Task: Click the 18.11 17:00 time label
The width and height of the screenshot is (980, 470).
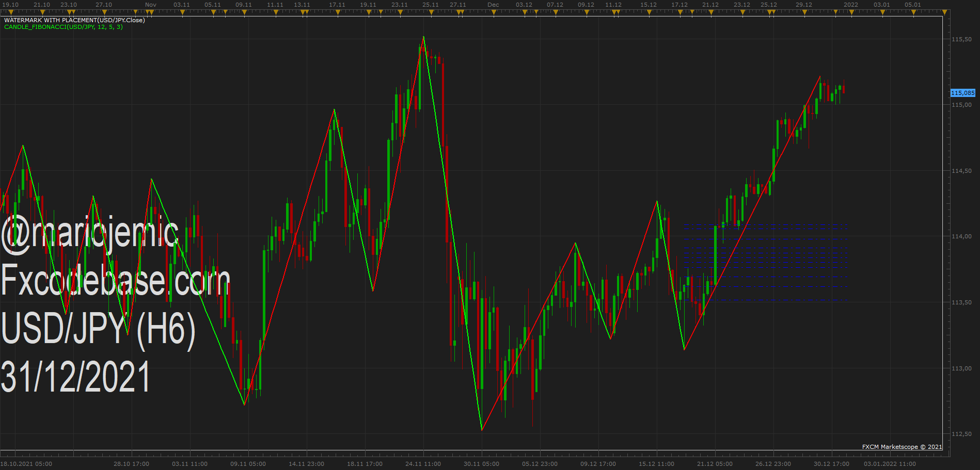Action: 365,464
